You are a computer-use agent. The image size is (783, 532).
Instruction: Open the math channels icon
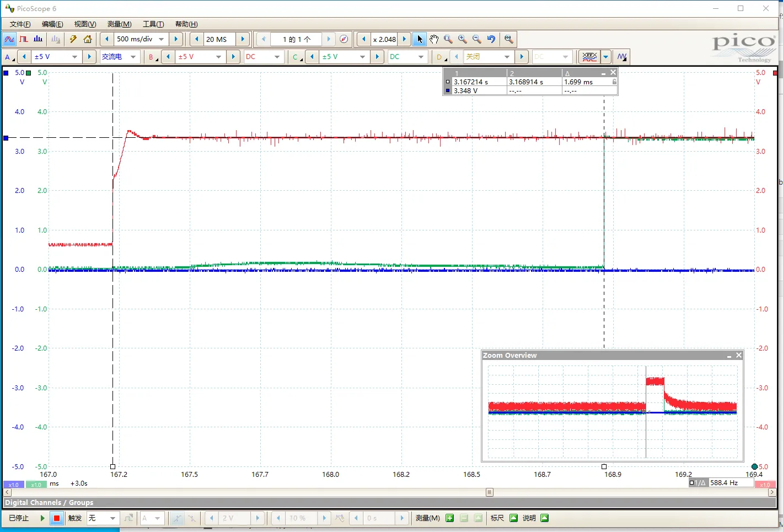[x=589, y=57]
